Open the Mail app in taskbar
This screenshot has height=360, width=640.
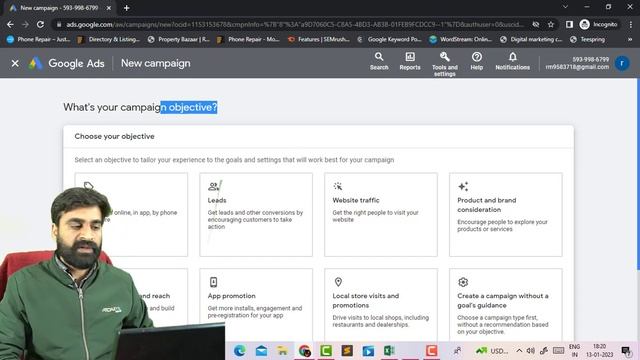coord(261,351)
